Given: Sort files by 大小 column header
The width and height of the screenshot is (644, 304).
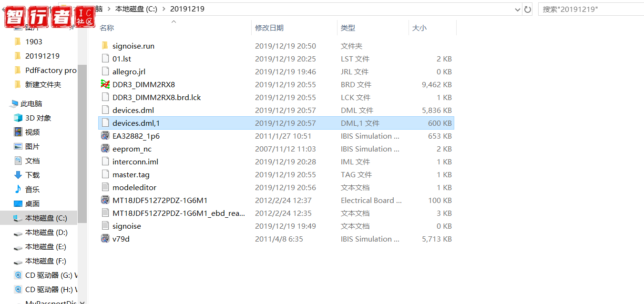Looking at the screenshot, I should pyautogui.click(x=419, y=28).
